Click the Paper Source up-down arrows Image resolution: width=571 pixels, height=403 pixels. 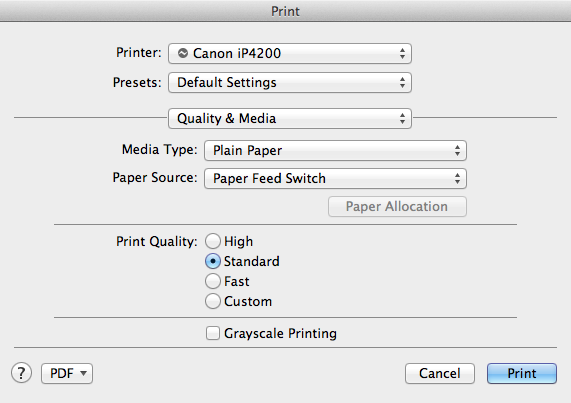tap(457, 178)
